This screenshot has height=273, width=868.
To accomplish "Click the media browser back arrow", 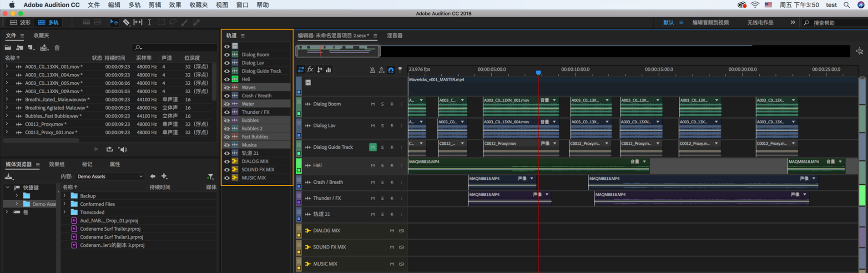I will tap(153, 177).
